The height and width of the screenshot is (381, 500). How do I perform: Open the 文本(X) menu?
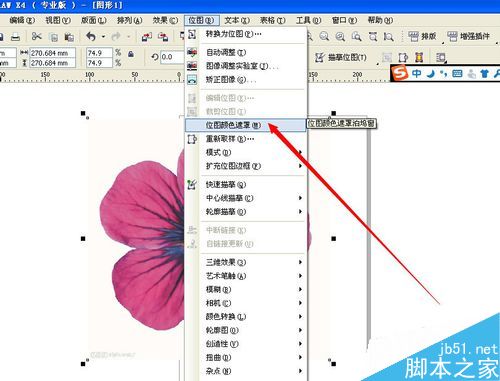(237, 20)
